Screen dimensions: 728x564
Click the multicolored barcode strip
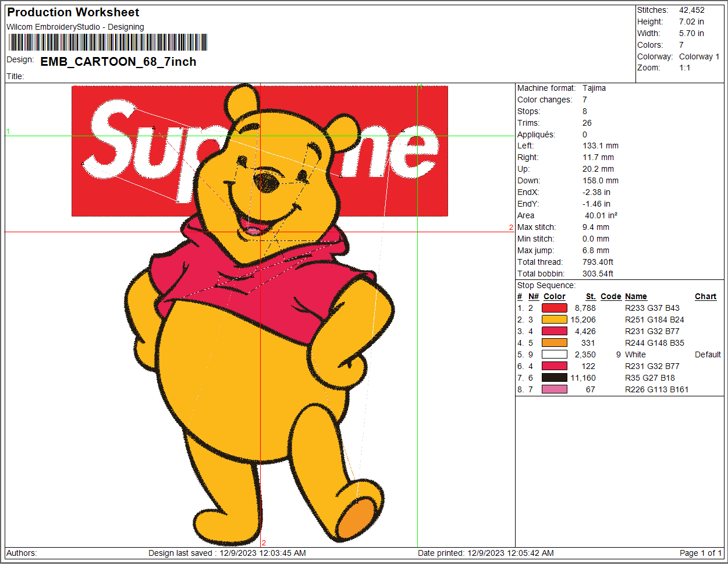pyautogui.click(x=108, y=42)
